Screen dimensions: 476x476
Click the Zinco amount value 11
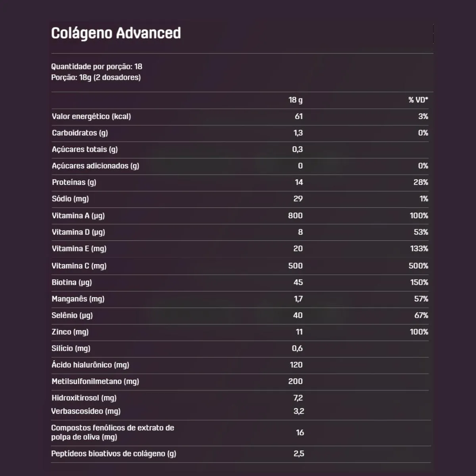coord(299,332)
